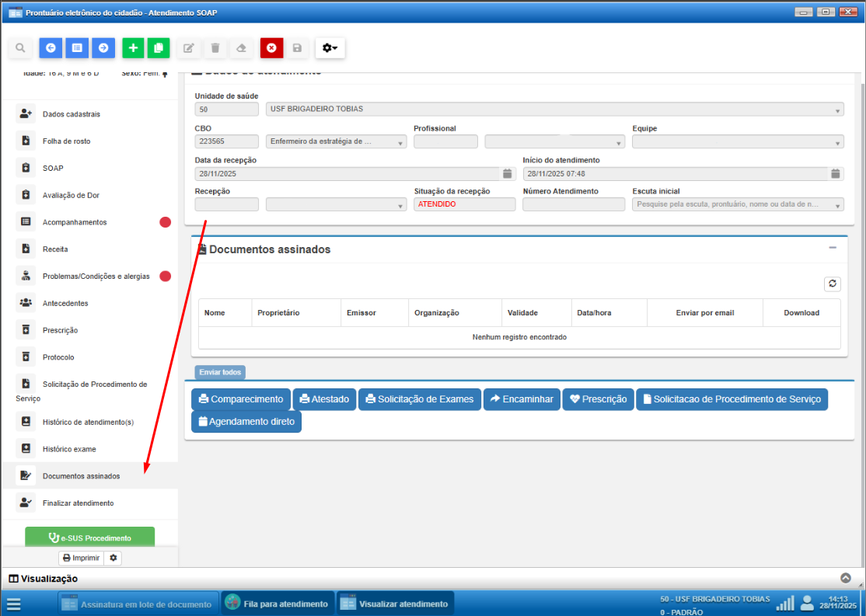Viewport: 866px width, 616px height.
Task: Open the Equipe dropdown
Action: 837,142
